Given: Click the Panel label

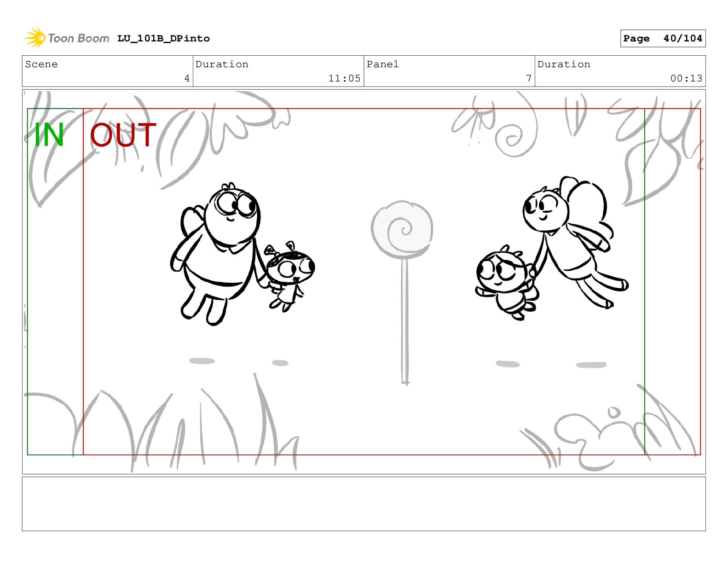Looking at the screenshot, I should pos(383,64).
